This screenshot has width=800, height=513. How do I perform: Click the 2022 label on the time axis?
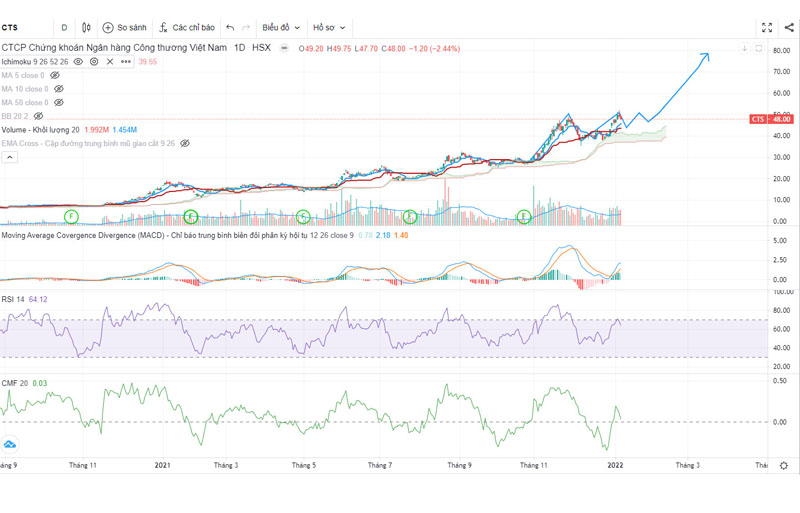615,465
